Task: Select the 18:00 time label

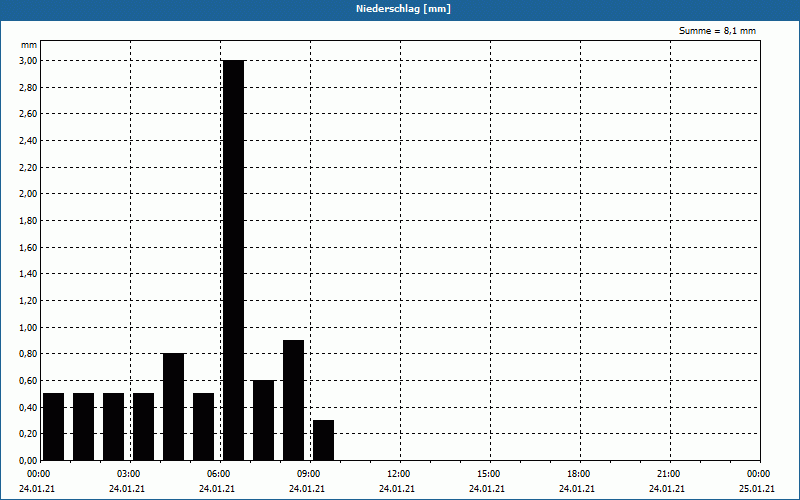Action: point(579,474)
